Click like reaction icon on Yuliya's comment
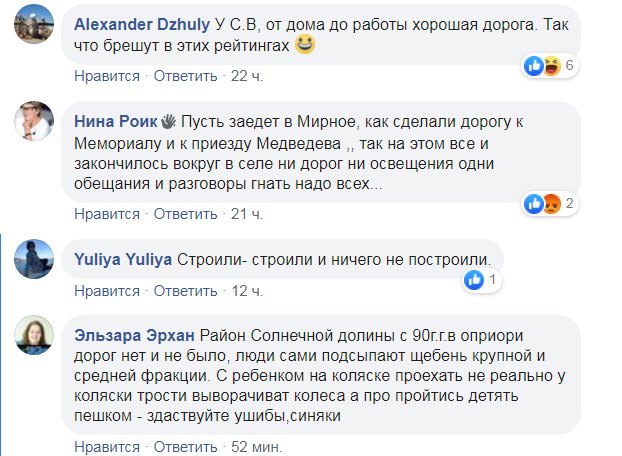Image resolution: width=622 pixels, height=456 pixels. coord(474,281)
